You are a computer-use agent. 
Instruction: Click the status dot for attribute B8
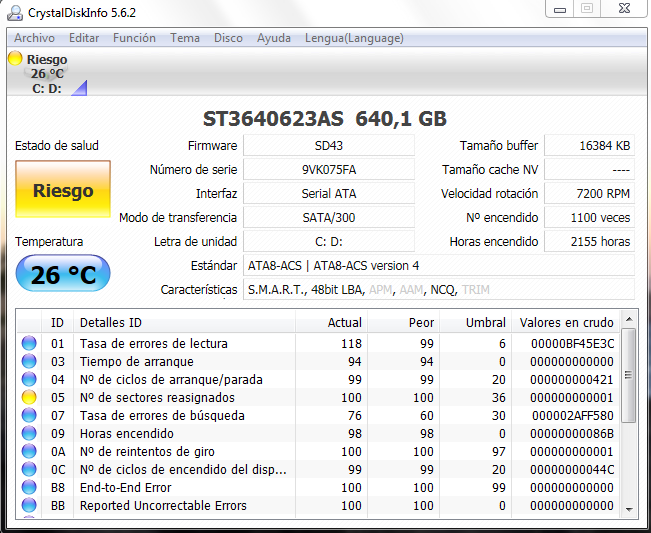click(29, 487)
